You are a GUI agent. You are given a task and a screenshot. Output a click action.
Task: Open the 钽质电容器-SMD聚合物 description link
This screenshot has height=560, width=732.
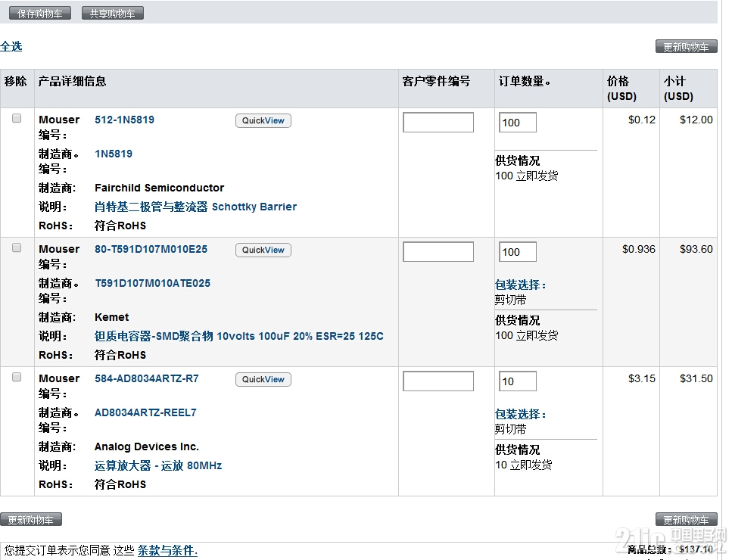click(x=239, y=336)
